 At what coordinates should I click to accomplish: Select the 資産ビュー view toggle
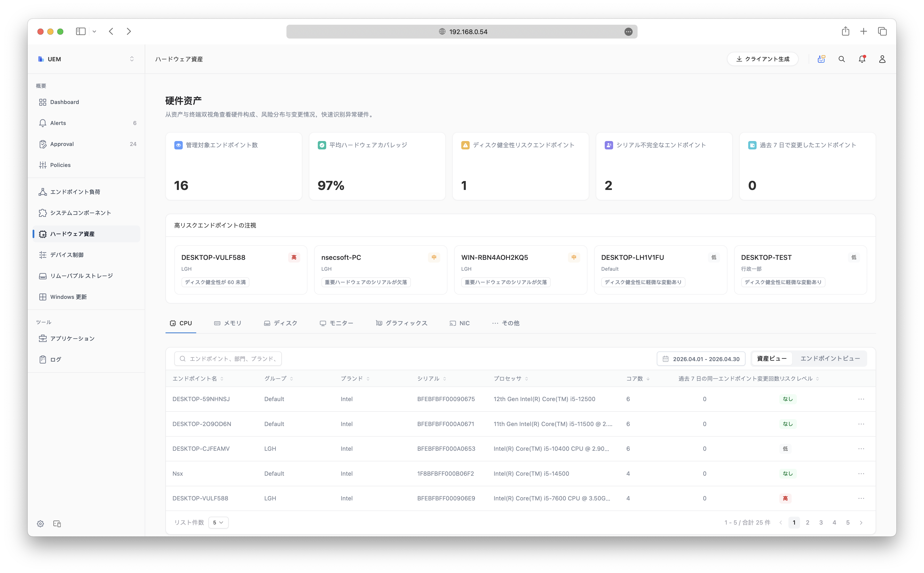click(x=771, y=359)
